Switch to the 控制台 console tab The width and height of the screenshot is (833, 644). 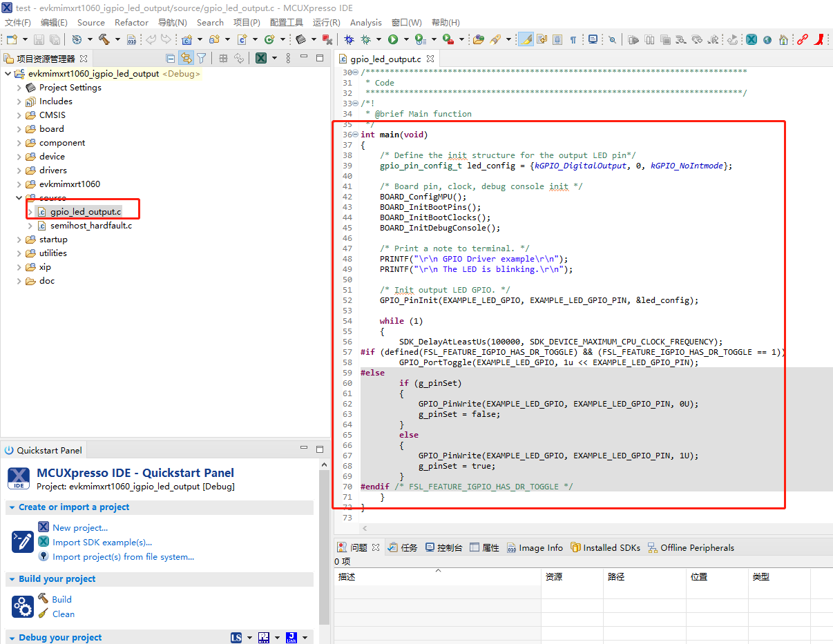pyautogui.click(x=443, y=547)
